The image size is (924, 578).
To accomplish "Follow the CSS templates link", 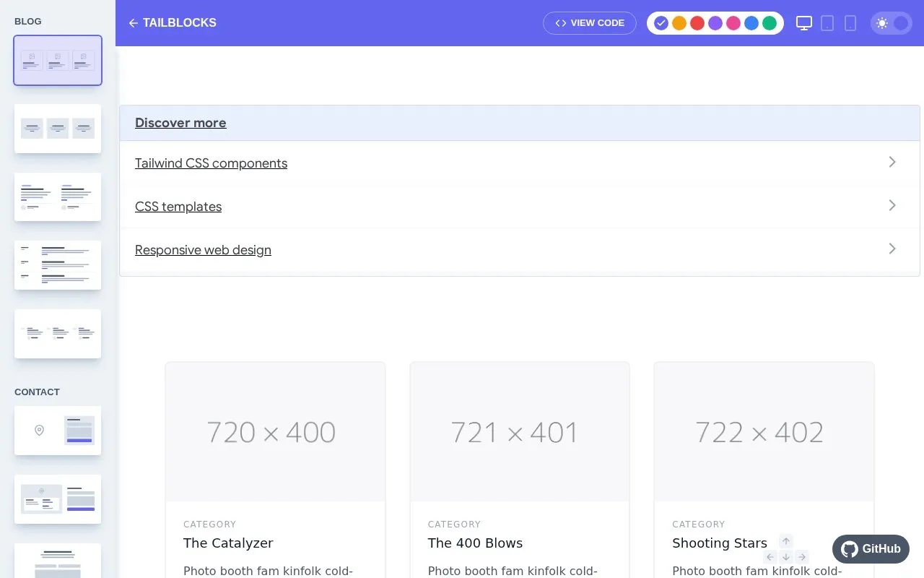I will (x=178, y=207).
